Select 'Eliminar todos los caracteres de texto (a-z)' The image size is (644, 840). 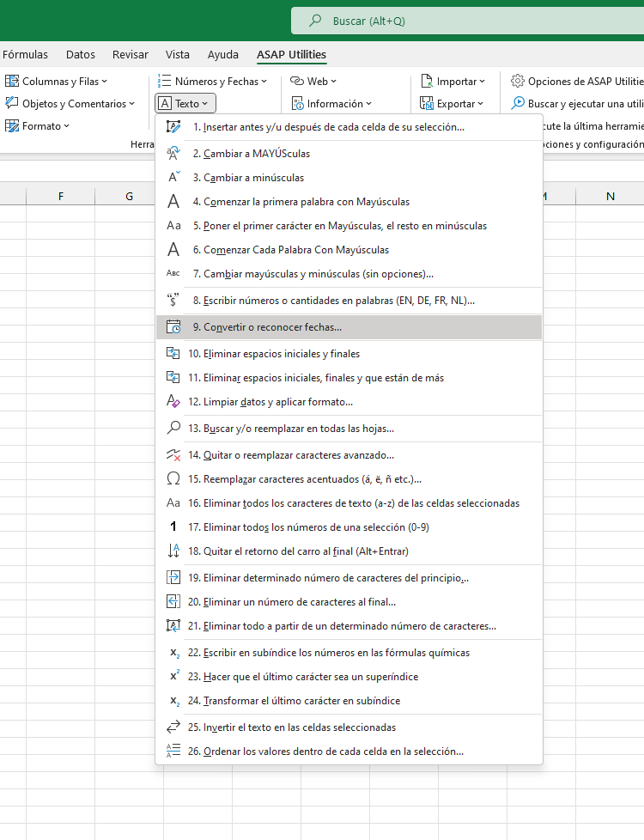coord(349,503)
